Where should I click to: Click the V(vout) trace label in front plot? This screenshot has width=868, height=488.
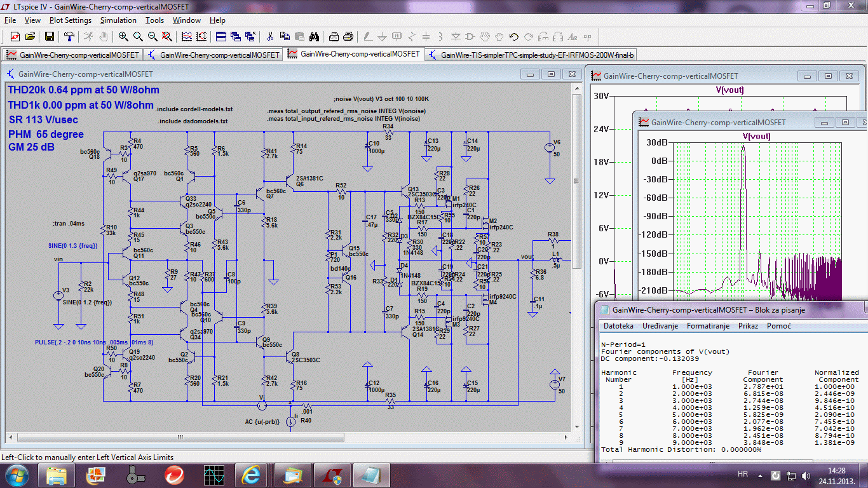pos(756,137)
